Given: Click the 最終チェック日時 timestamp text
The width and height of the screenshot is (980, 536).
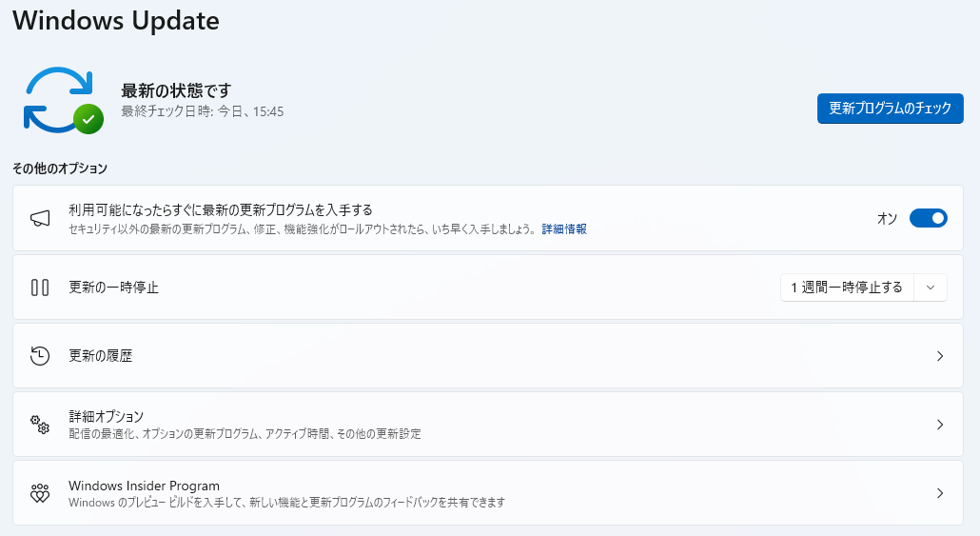Looking at the screenshot, I should 202,111.
